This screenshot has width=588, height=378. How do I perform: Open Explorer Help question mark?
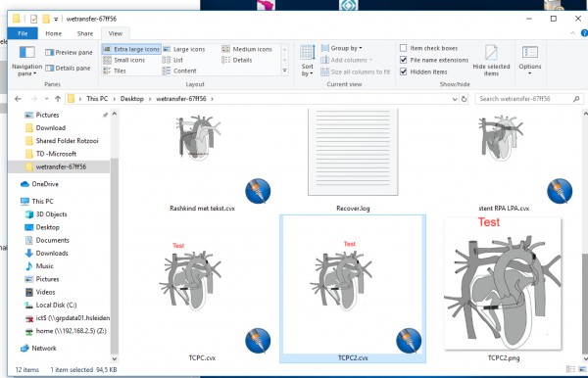pyautogui.click(x=584, y=33)
